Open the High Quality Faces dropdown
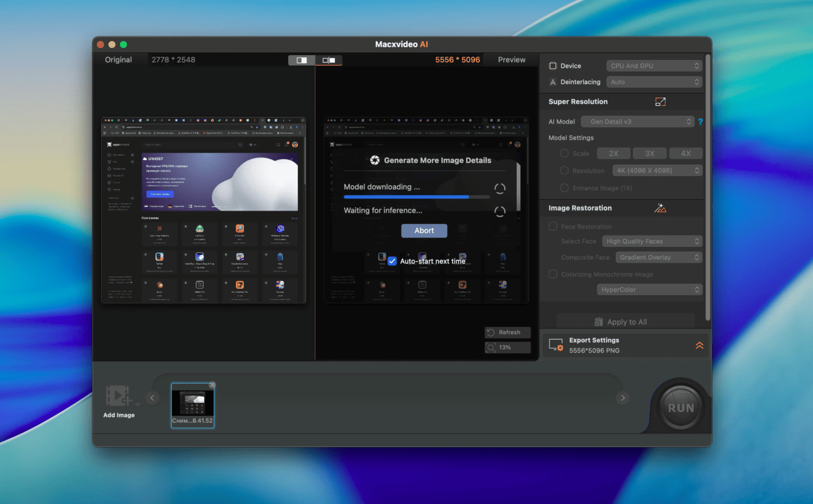This screenshot has height=504, width=813. [652, 241]
